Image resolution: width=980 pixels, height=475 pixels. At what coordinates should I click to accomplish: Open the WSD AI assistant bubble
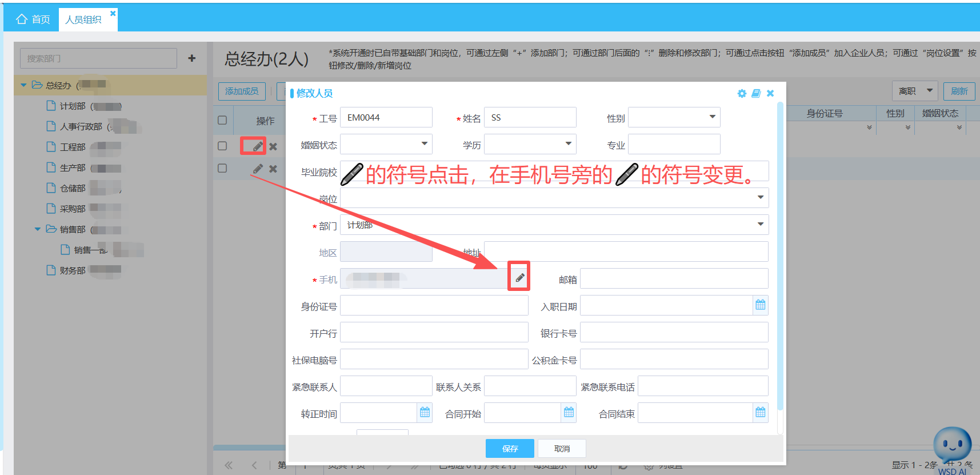tap(952, 445)
